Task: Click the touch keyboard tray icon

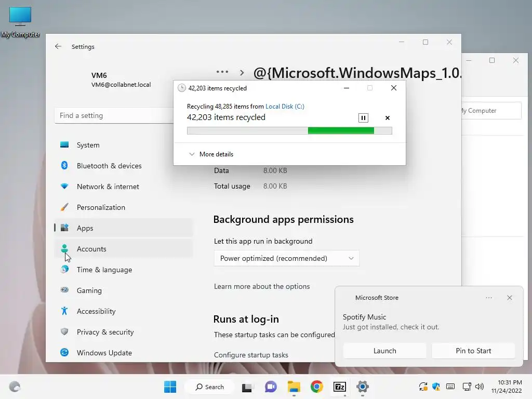Action: 450,387
